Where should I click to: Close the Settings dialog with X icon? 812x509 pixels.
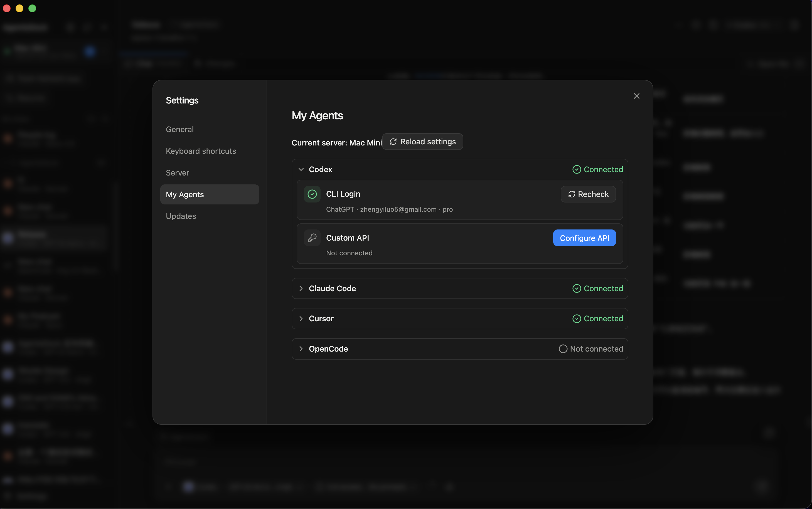[636, 96]
